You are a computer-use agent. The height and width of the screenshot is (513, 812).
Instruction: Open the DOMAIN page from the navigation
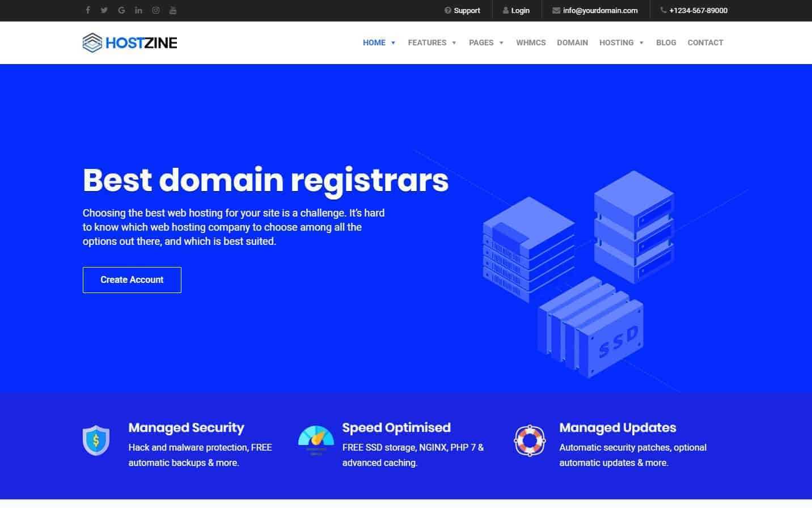[573, 43]
